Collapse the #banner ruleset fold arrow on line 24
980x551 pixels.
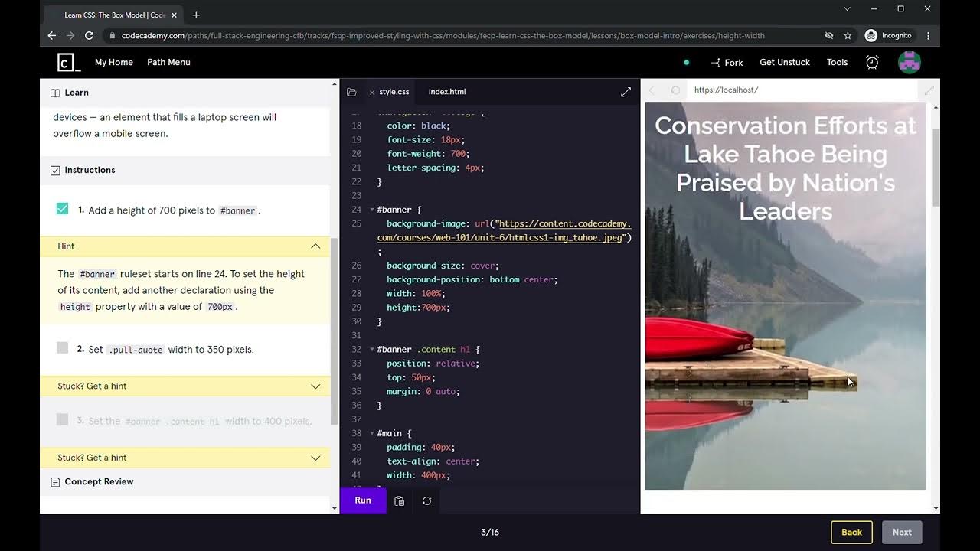tap(372, 210)
